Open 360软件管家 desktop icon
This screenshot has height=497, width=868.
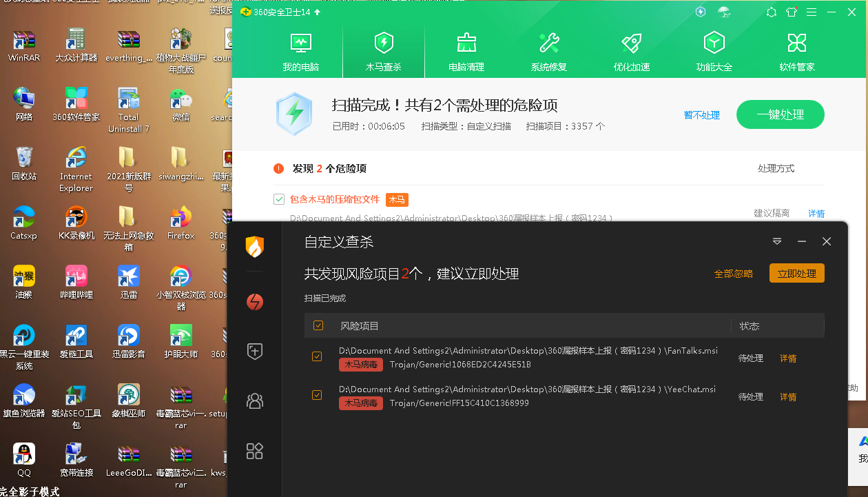point(76,104)
